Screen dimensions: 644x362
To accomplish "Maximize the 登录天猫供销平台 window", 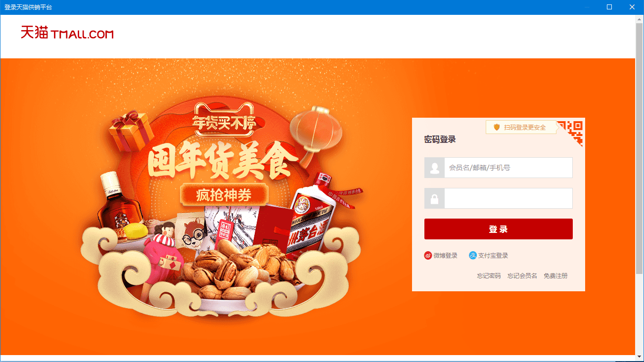I will point(609,7).
